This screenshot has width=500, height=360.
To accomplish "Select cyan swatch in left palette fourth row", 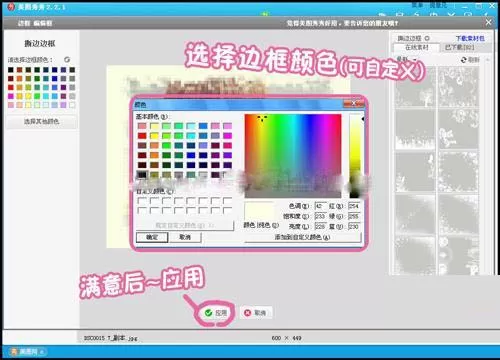I will tap(46, 96).
